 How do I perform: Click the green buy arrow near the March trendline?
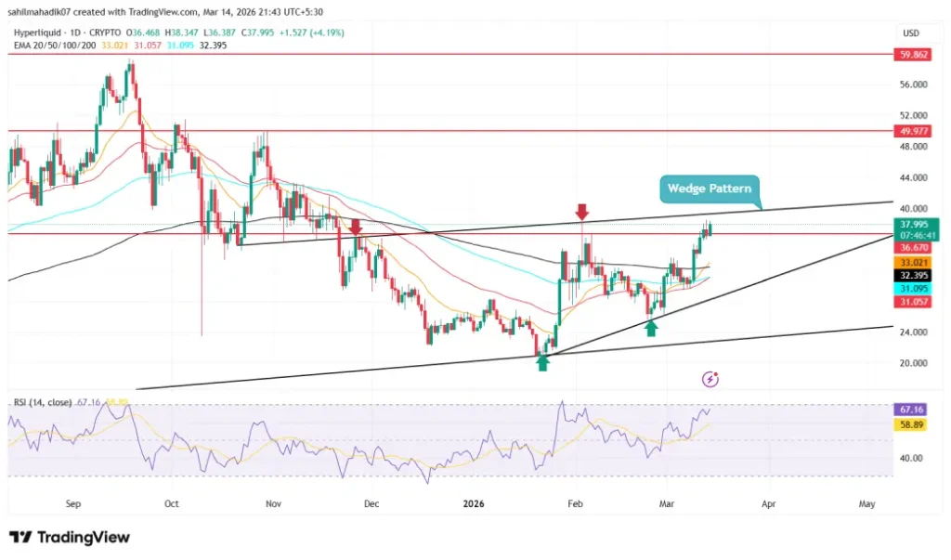[650, 327]
